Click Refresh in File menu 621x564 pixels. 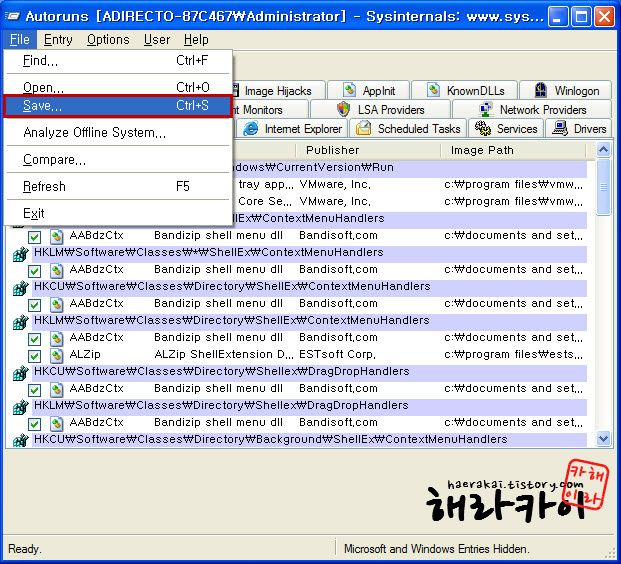[x=118, y=186]
